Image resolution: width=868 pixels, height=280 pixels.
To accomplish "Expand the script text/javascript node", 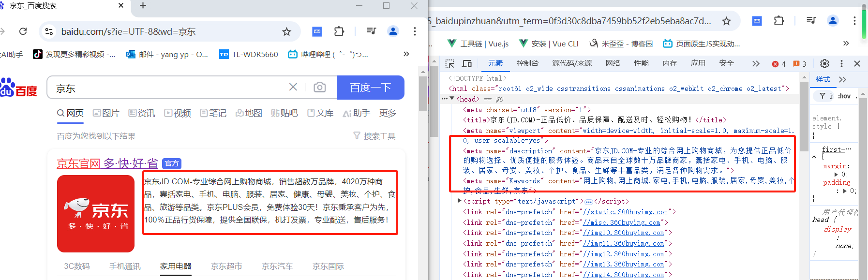I will click(460, 201).
